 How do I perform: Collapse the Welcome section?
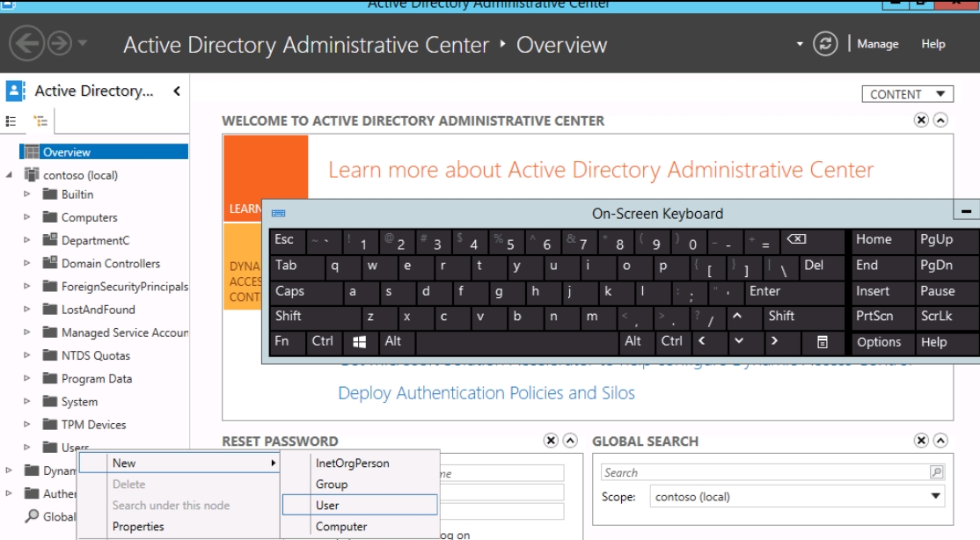coord(940,120)
